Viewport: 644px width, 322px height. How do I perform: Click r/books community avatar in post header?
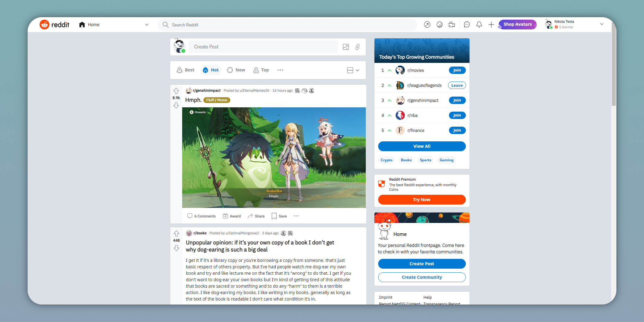pos(189,233)
